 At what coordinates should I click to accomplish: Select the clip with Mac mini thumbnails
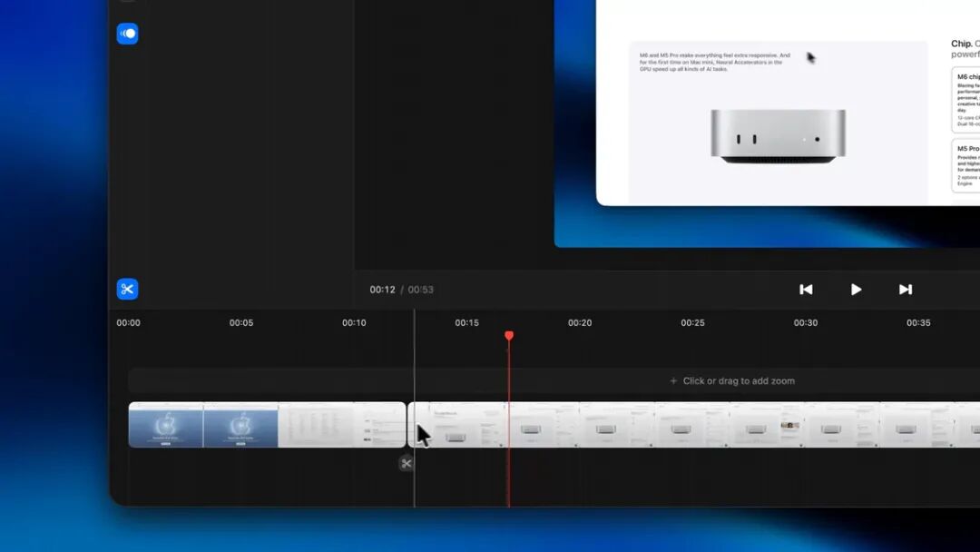click(694, 425)
